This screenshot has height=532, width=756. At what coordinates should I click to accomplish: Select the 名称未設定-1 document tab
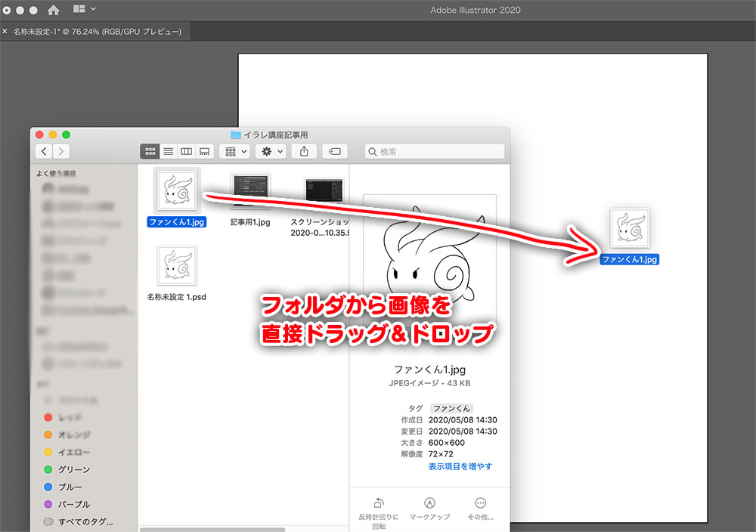(x=98, y=31)
